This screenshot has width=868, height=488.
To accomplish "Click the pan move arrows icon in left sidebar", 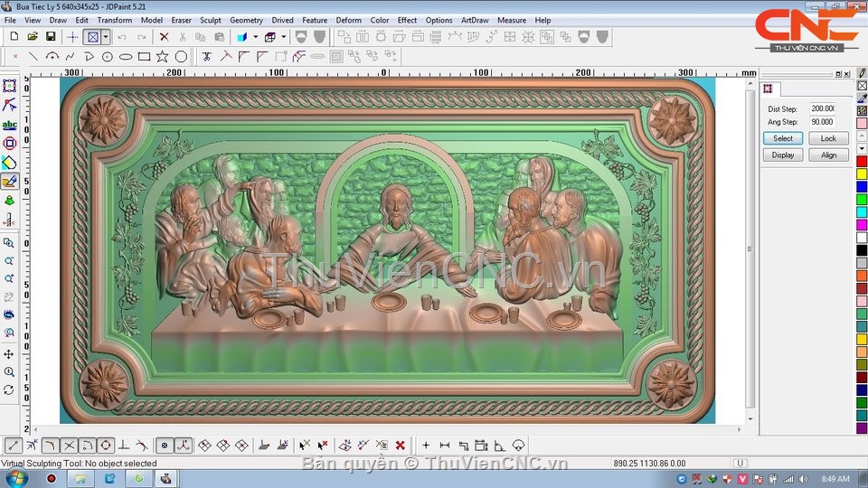I will (x=9, y=354).
